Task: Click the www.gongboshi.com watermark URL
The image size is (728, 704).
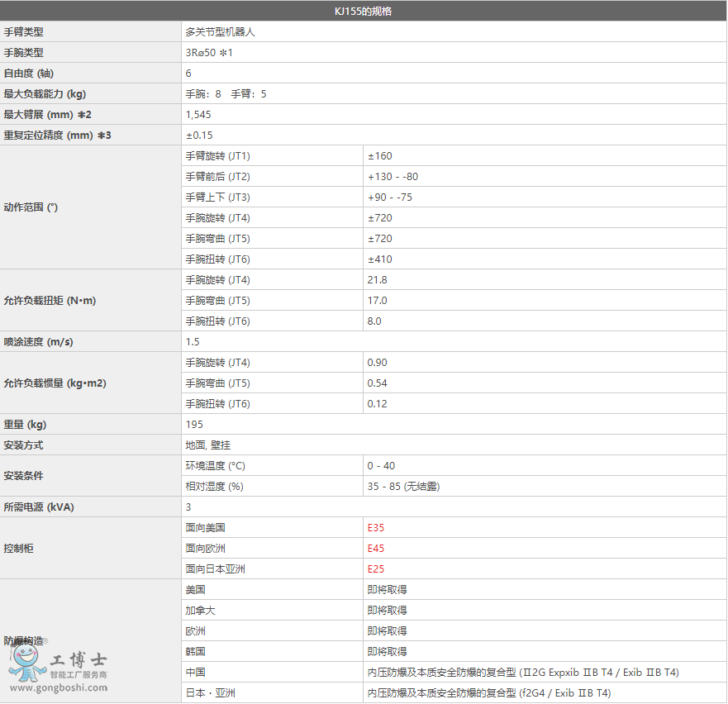Action: click(58, 687)
